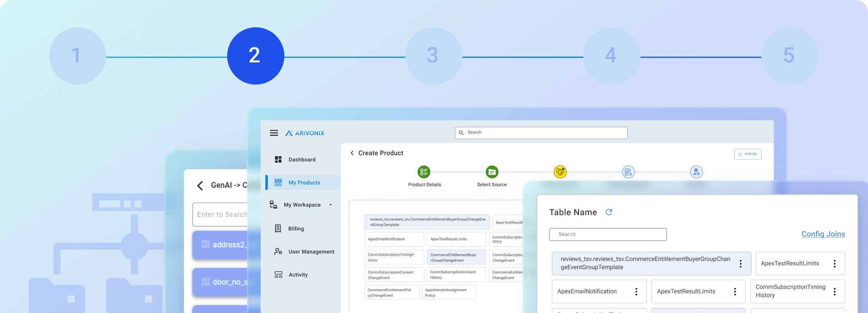
Task: Select CommSubscriptionTiming History card in Table Name panel
Action: 797,292
